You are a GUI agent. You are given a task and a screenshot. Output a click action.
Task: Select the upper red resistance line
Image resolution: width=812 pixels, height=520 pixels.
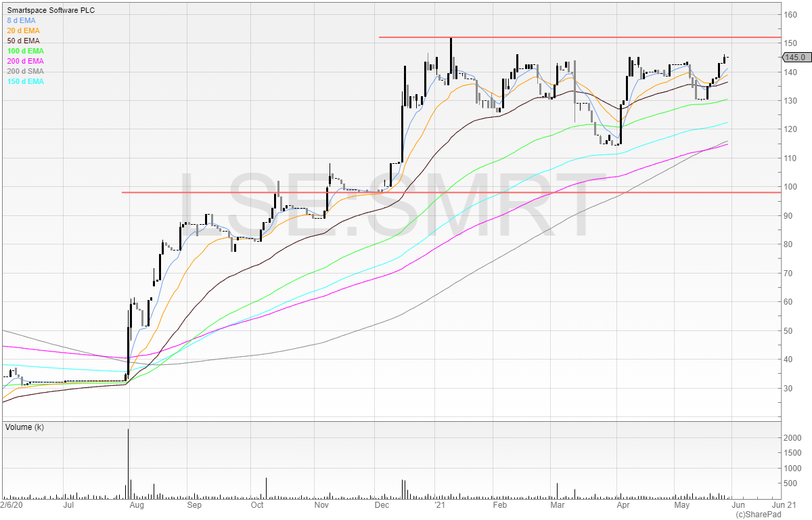click(580, 37)
